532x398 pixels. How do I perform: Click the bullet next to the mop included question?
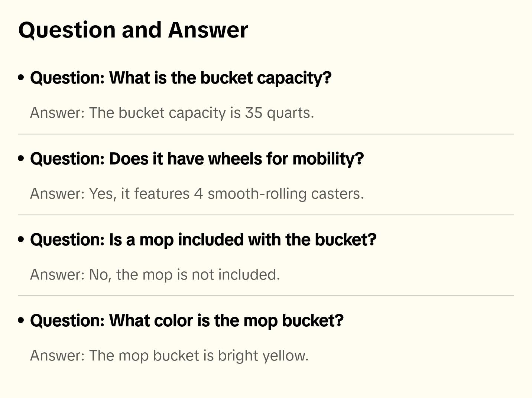point(21,239)
